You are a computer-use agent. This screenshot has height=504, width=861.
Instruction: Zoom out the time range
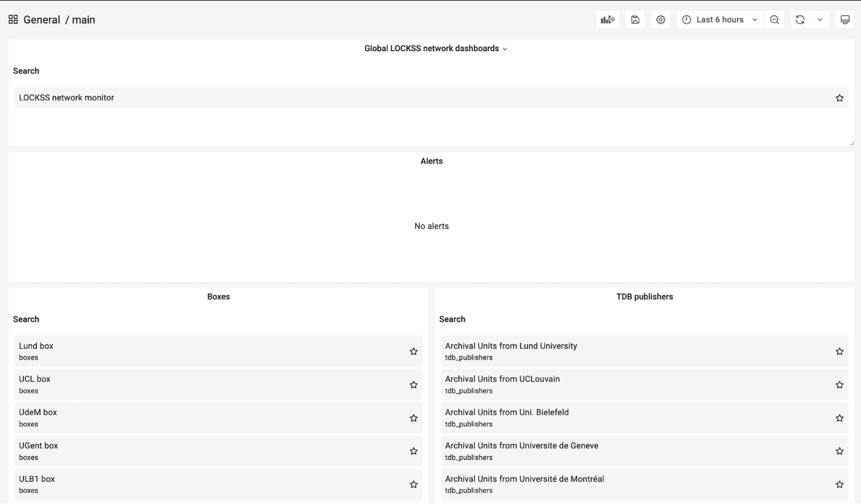point(774,19)
